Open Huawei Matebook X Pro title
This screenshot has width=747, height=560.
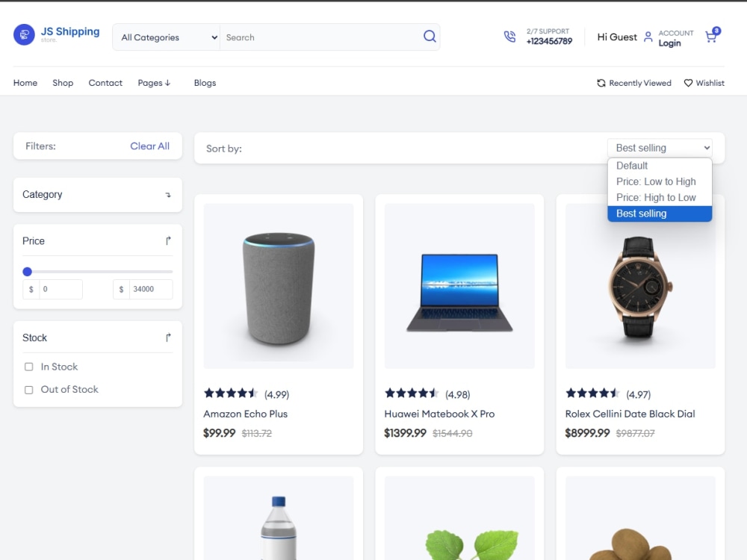pos(439,414)
